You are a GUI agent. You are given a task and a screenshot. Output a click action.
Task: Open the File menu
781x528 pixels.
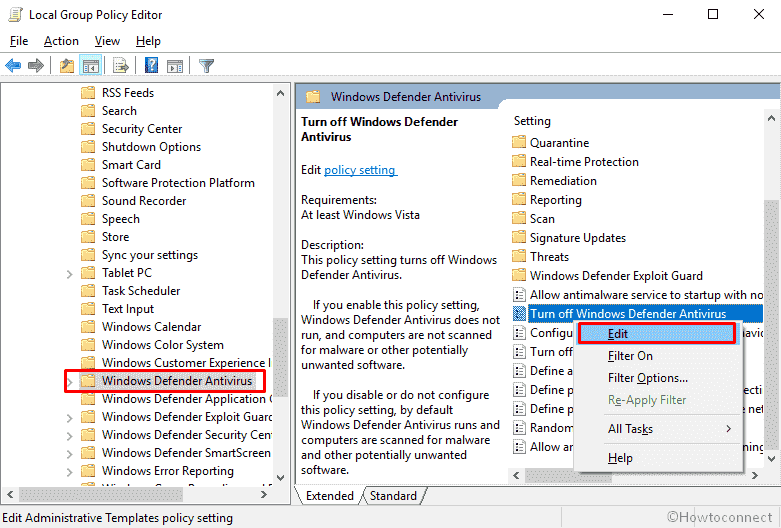coord(19,41)
